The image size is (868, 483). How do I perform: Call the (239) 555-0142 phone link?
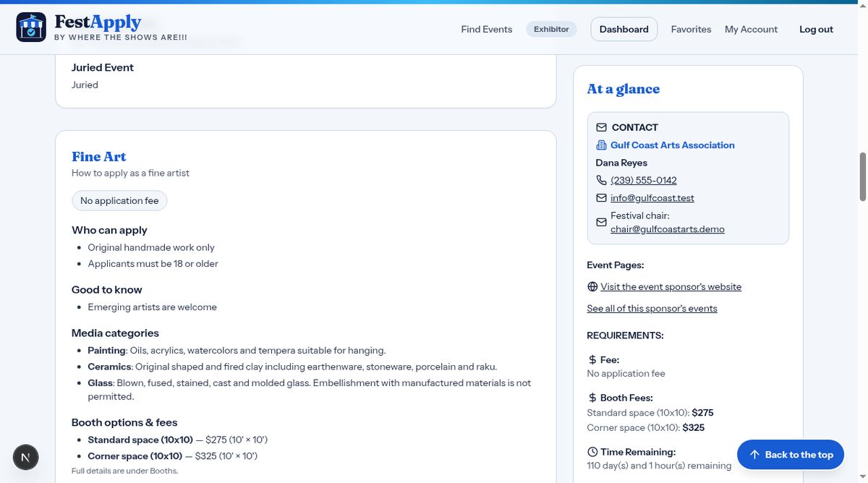pyautogui.click(x=644, y=180)
